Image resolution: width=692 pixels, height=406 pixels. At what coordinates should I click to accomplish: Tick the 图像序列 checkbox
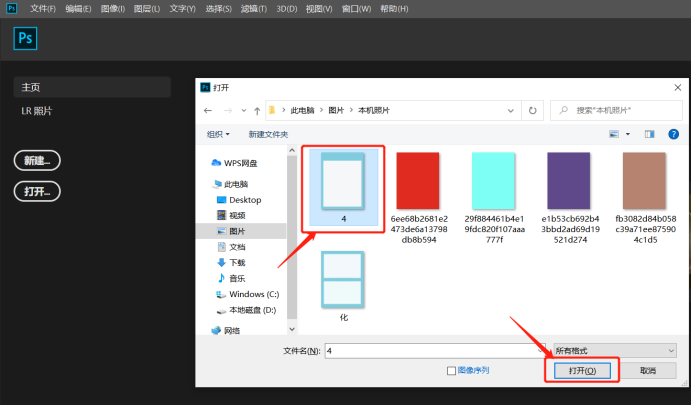(x=451, y=371)
